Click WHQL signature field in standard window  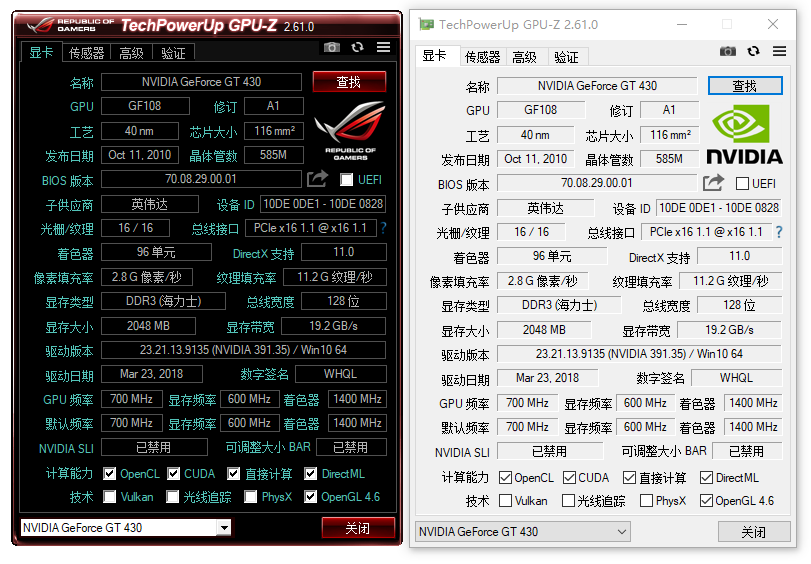pos(737,378)
